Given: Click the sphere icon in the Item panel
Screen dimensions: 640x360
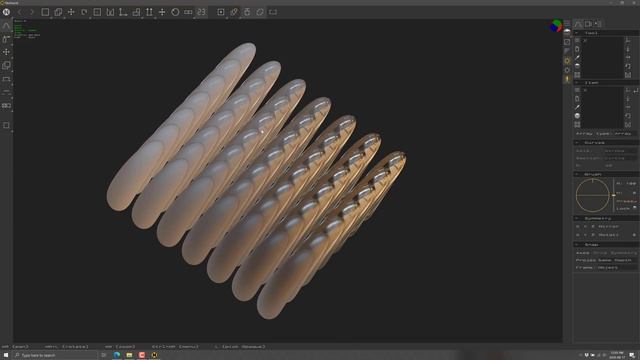Looking at the screenshot, I should pos(577,116).
